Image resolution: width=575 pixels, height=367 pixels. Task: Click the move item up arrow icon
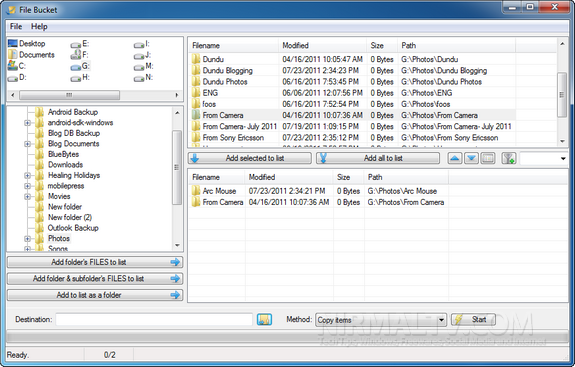click(x=455, y=158)
